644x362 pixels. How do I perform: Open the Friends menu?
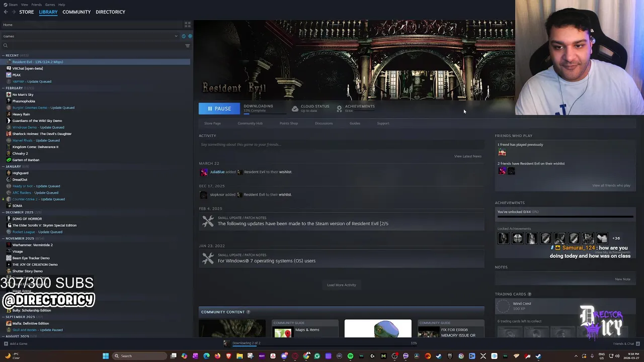36,5
